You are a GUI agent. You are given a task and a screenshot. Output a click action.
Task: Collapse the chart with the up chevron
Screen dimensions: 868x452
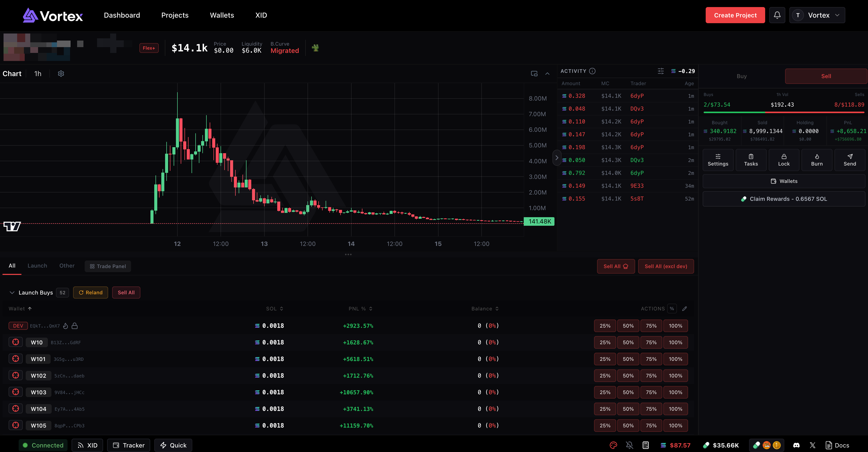547,73
